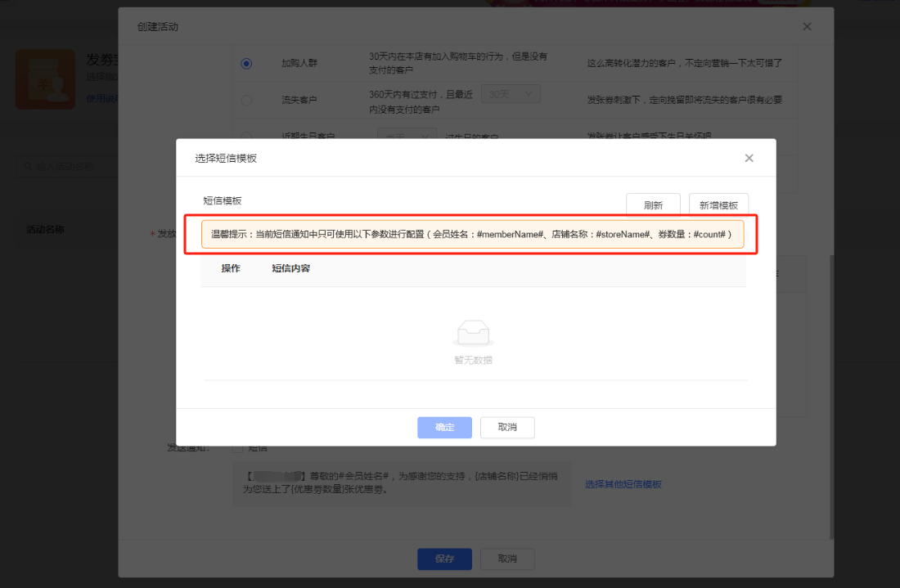The width and height of the screenshot is (900, 588).
Task: Select the 近期生日客户 radio option
Action: point(246,137)
